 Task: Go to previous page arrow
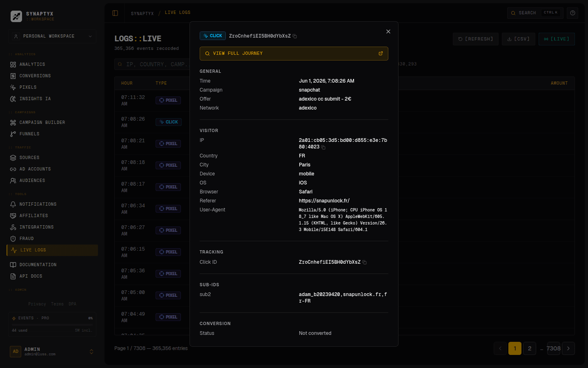coord(500,348)
